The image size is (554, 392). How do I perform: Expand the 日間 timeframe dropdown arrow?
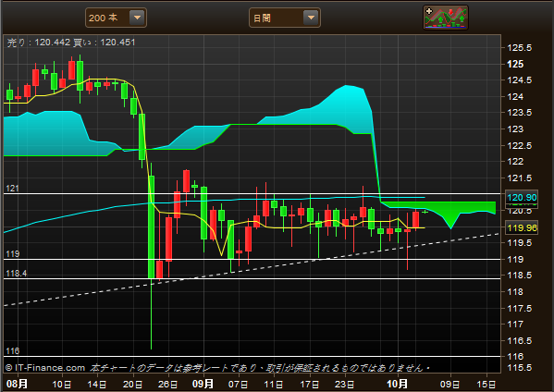point(311,18)
